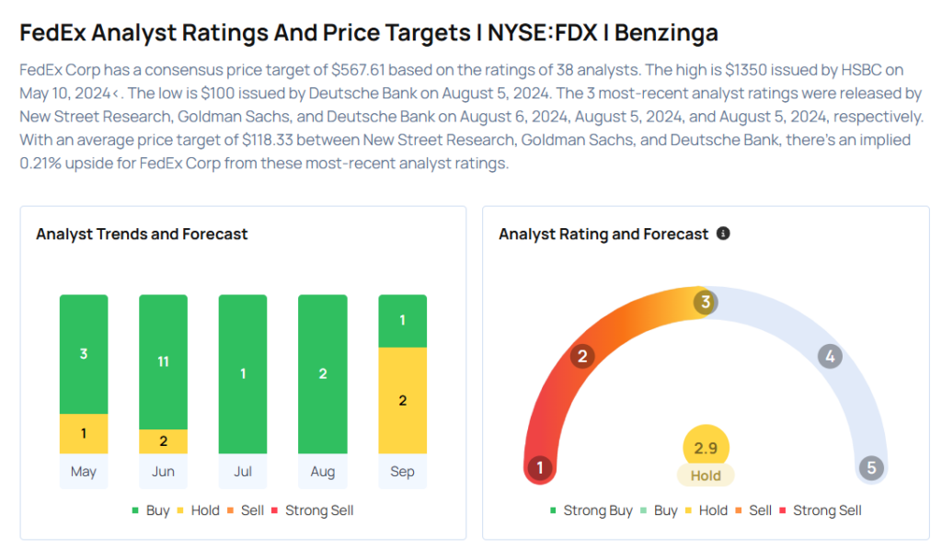This screenshot has height=560, width=942.
Task: Toggle the Hold legend in Analyst Trends chart
Action: pyautogui.click(x=198, y=510)
